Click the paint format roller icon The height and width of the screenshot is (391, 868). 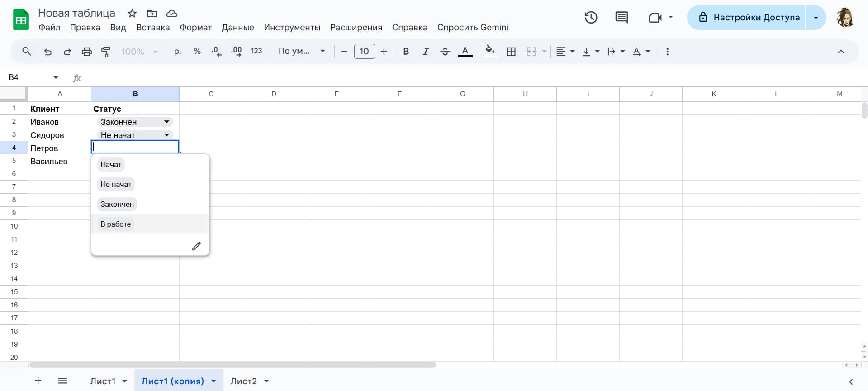(x=106, y=52)
